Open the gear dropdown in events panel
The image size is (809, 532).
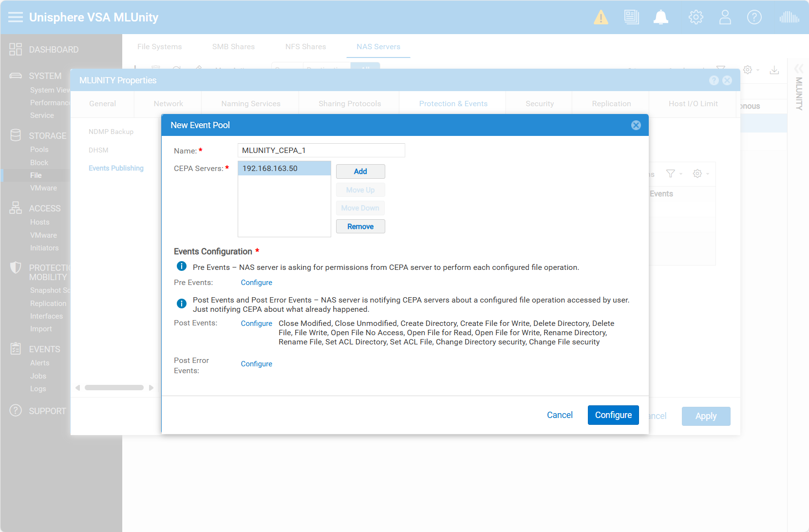coord(700,174)
